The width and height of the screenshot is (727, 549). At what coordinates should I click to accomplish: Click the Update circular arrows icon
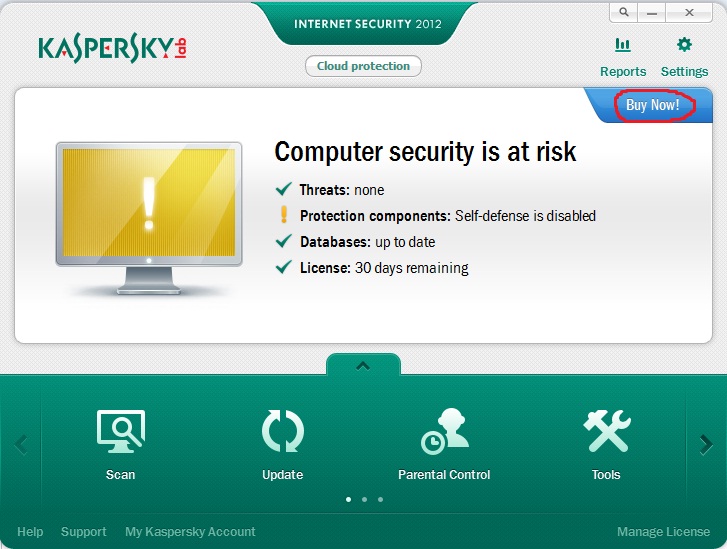tap(283, 431)
